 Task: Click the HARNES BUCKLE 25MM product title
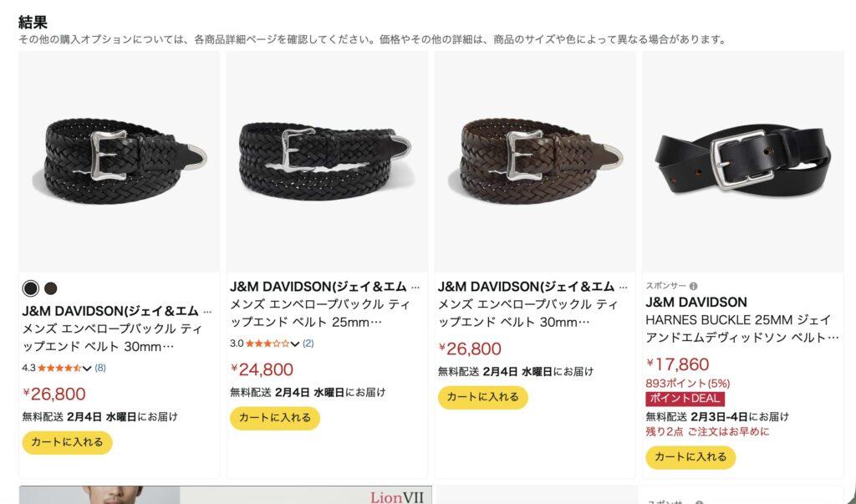pyautogui.click(x=742, y=328)
